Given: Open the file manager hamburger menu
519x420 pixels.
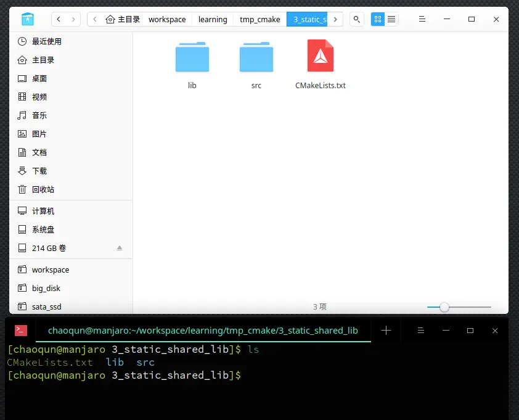Looking at the screenshot, I should point(422,19).
